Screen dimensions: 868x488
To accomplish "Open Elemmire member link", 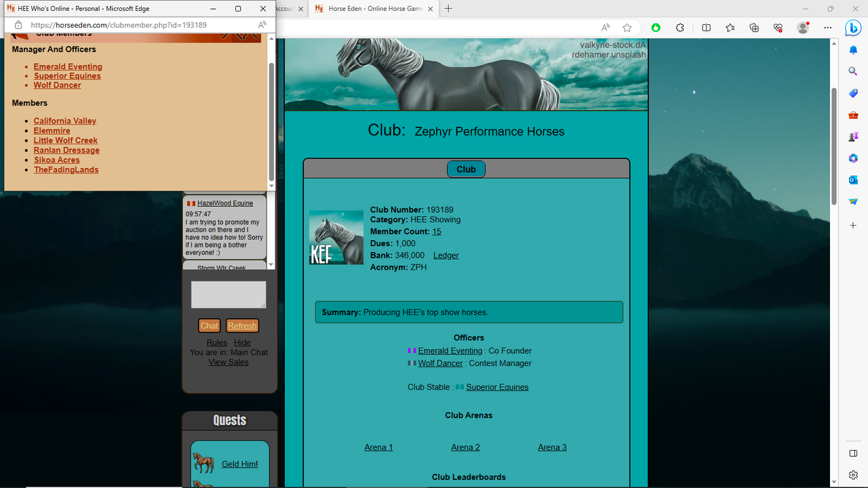I will tap(52, 131).
